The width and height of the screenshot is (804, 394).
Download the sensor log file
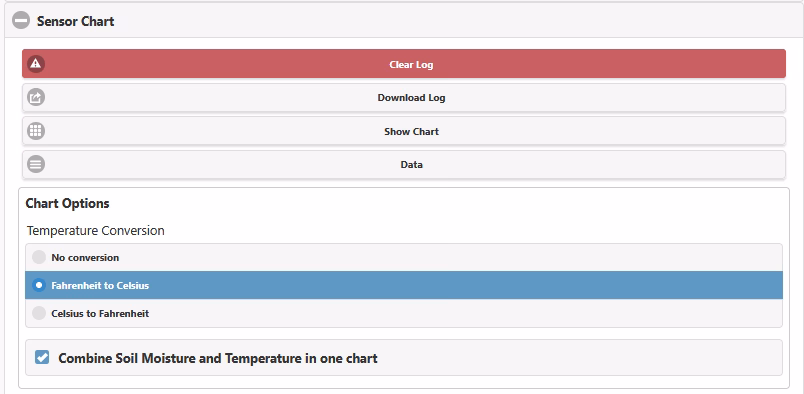pos(404,97)
